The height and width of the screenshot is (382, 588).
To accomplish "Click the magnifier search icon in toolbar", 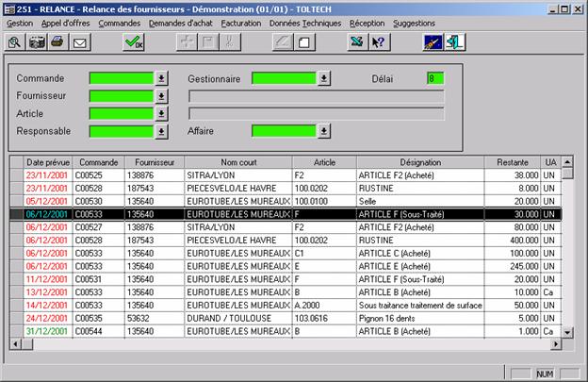I will 15,42.
